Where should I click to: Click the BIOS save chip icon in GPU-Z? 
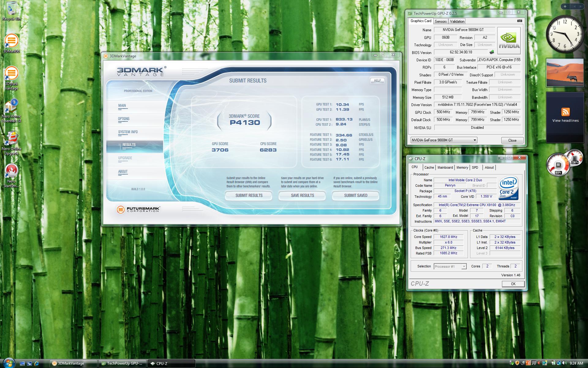click(492, 52)
